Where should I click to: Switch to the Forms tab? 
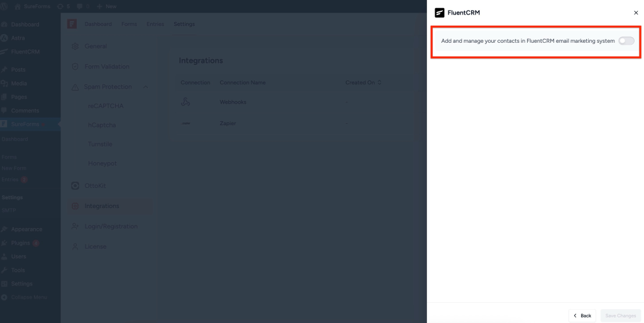[129, 25]
